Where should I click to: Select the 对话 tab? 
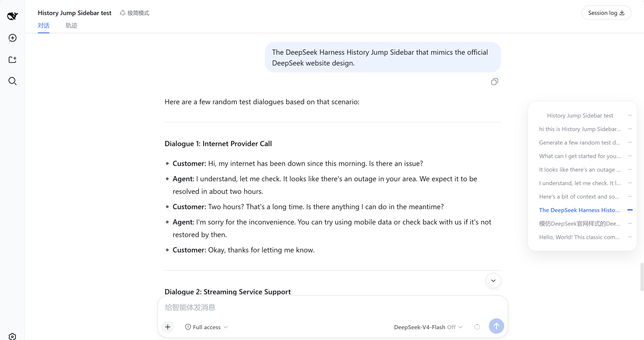coord(43,25)
